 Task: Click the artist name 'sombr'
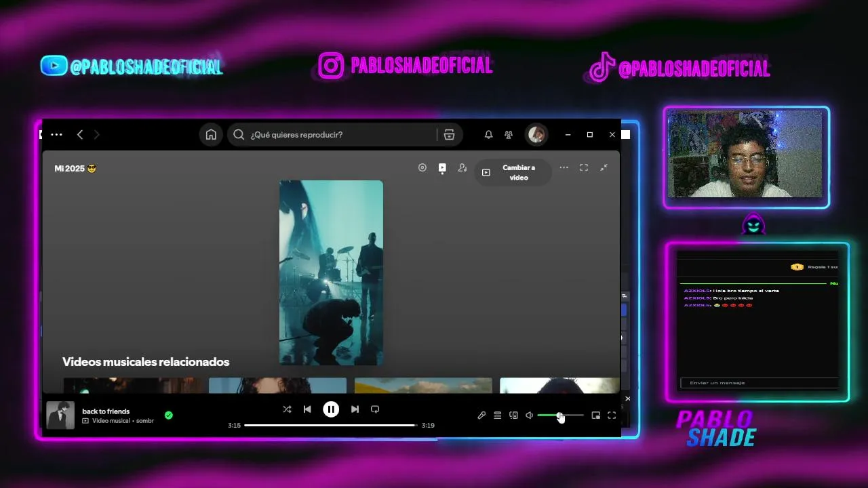pyautogui.click(x=145, y=421)
